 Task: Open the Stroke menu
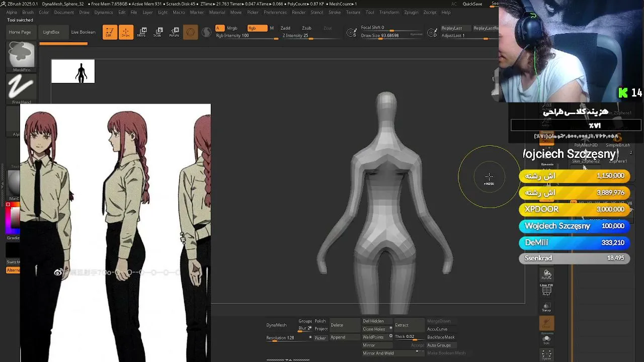click(335, 12)
